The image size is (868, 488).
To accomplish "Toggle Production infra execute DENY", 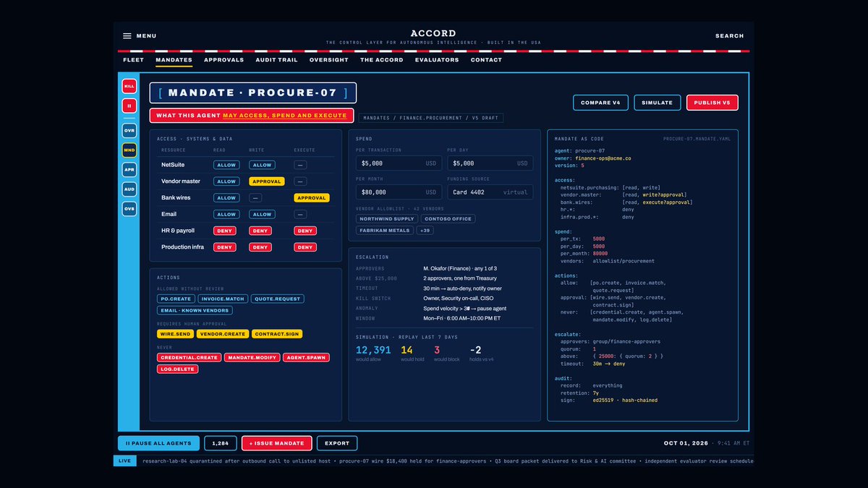I will (x=305, y=247).
